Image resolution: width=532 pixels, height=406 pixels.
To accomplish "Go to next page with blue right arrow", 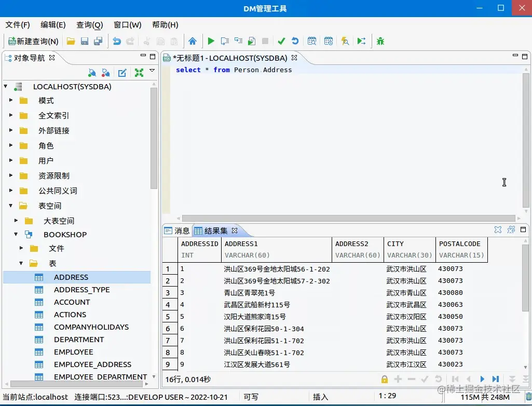I will click(482, 379).
